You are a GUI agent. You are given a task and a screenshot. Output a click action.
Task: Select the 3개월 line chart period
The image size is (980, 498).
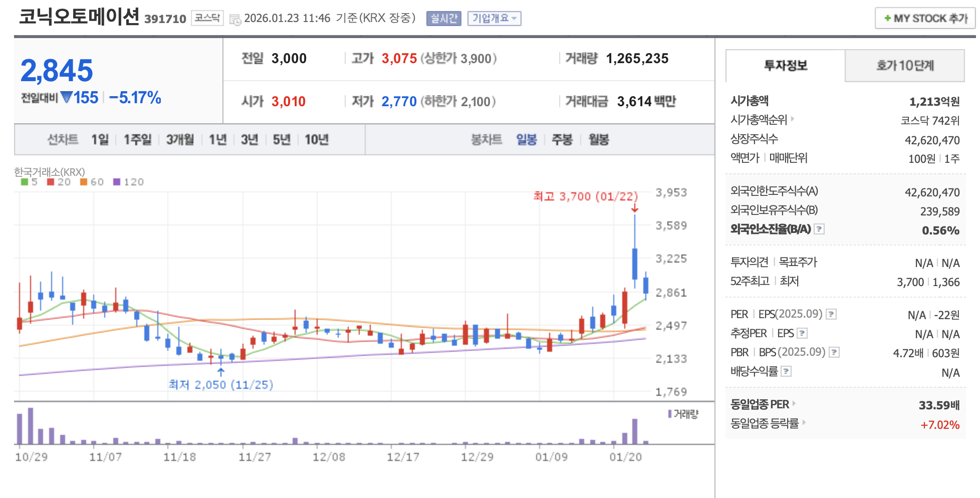[180, 140]
